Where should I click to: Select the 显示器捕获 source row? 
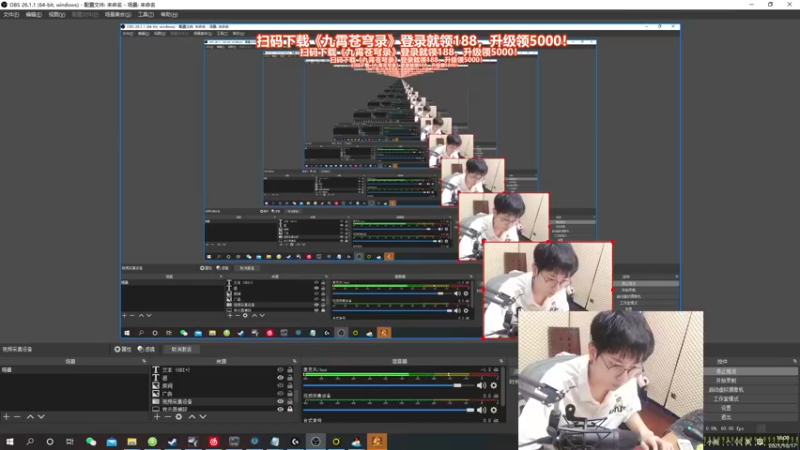(222, 409)
